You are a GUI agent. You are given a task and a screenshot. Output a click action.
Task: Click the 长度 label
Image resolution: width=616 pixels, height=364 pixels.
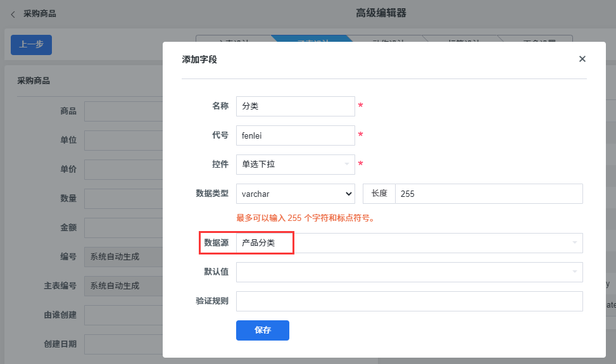pyautogui.click(x=379, y=193)
